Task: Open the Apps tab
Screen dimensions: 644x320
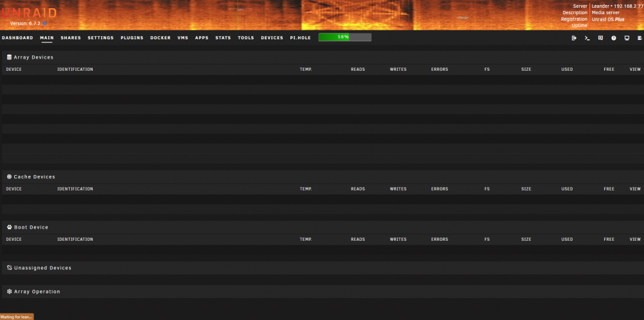Action: point(202,38)
